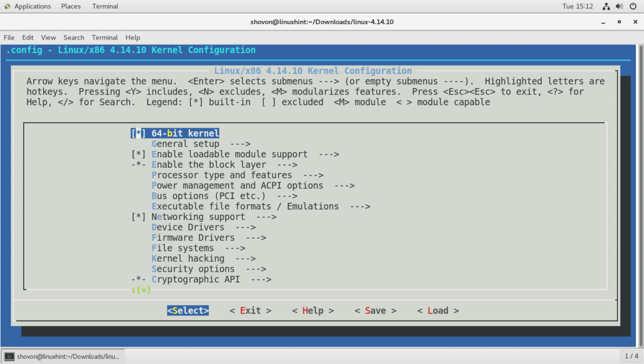Click the Applications activities icon
Viewport: 644px width, 364px height.
click(7, 6)
